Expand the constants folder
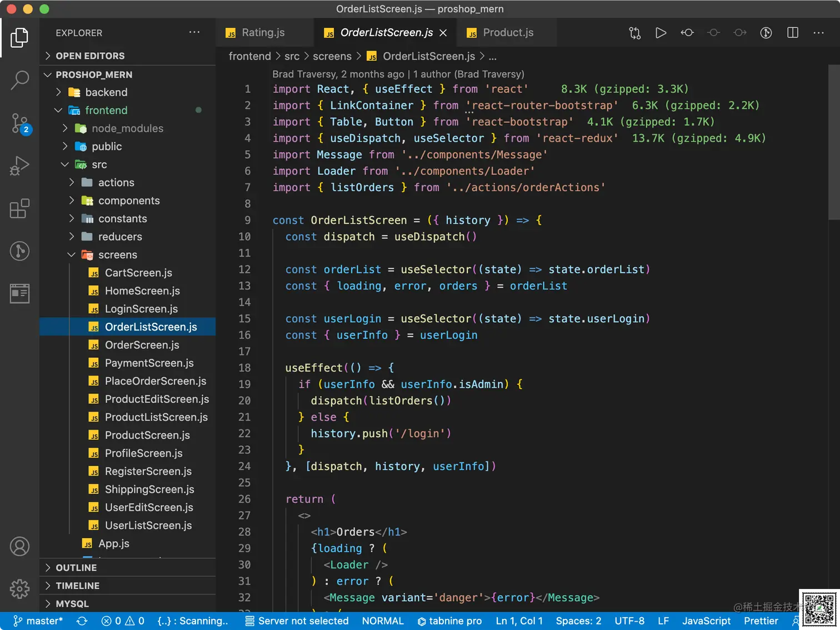840x630 pixels. tap(128, 219)
